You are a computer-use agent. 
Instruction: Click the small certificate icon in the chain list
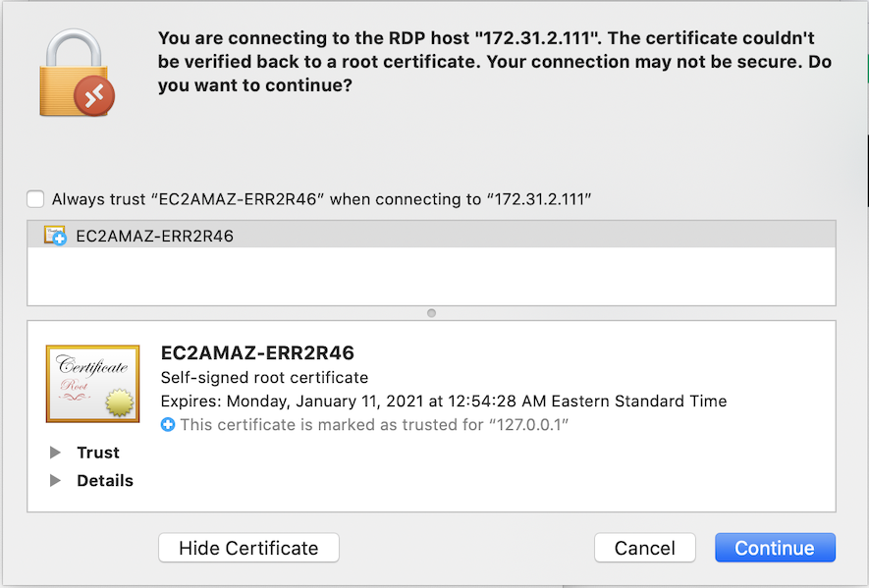pyautogui.click(x=55, y=236)
